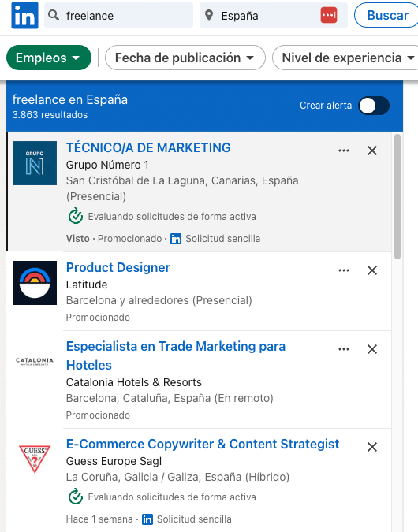Click the magnifier icon in the search box
The width and height of the screenshot is (418, 532).
54,15
